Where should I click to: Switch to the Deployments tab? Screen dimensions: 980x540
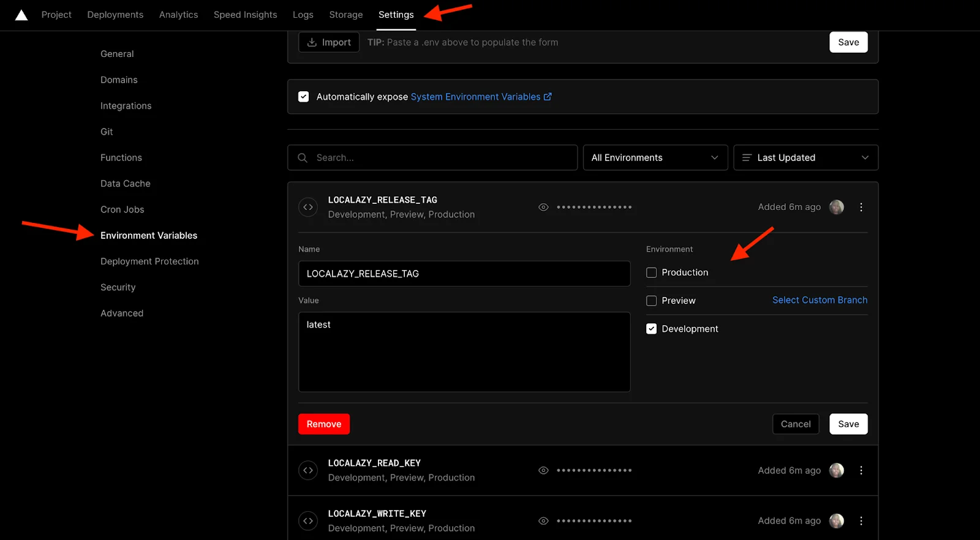point(115,15)
